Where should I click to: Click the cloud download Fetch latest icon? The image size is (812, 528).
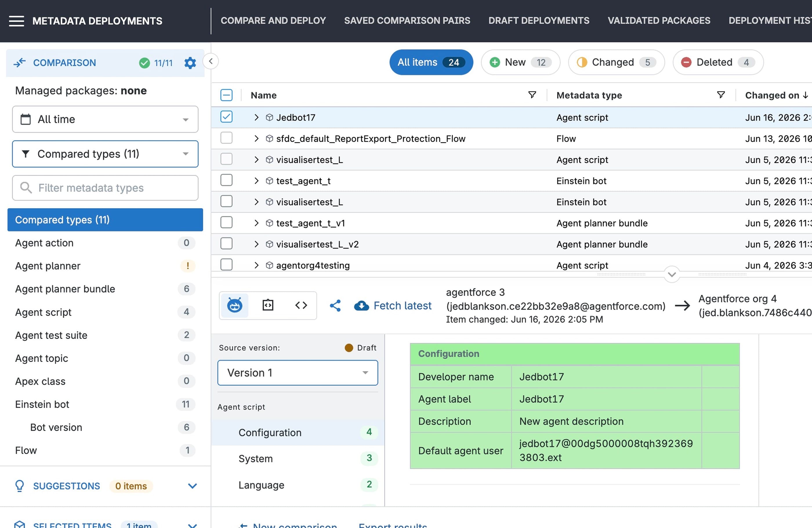tap(361, 306)
